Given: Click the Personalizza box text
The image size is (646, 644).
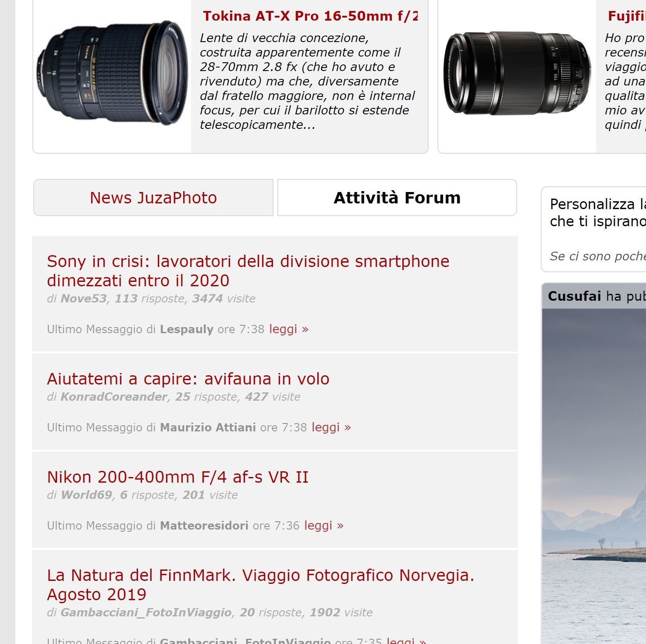Looking at the screenshot, I should point(598,213).
